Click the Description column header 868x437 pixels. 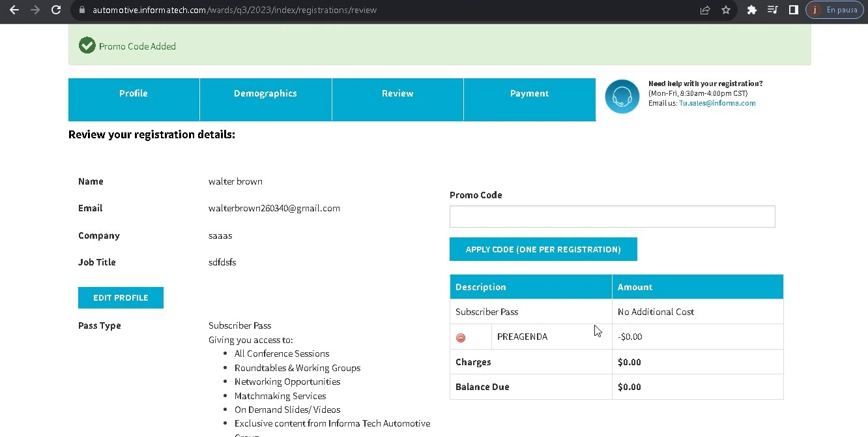[x=530, y=287]
